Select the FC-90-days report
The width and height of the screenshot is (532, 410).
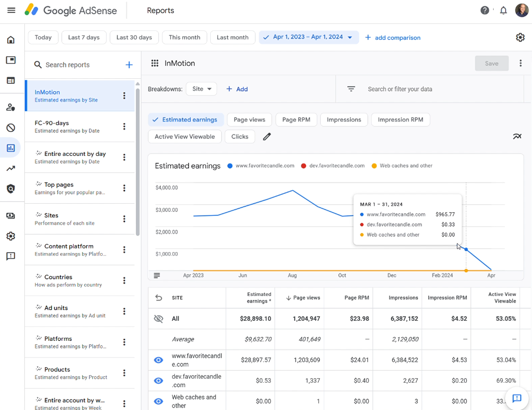click(80, 127)
